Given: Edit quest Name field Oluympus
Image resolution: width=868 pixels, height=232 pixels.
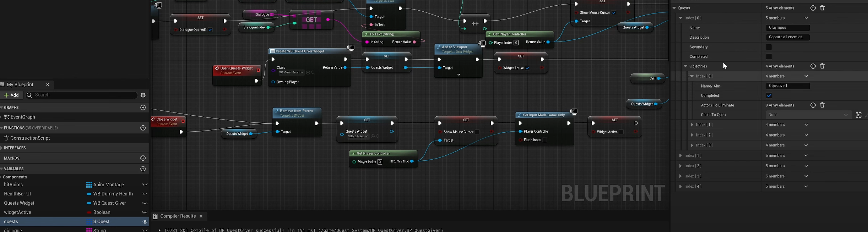Looking at the screenshot, I should click(x=788, y=28).
